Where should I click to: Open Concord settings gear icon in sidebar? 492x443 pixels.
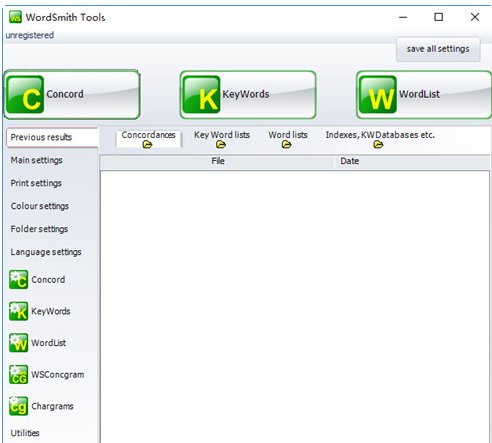(18, 279)
